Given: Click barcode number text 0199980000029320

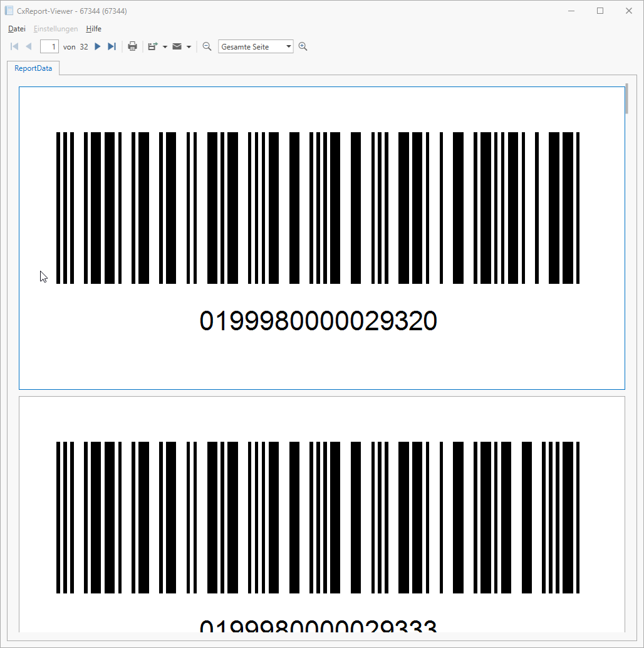Looking at the screenshot, I should (318, 321).
